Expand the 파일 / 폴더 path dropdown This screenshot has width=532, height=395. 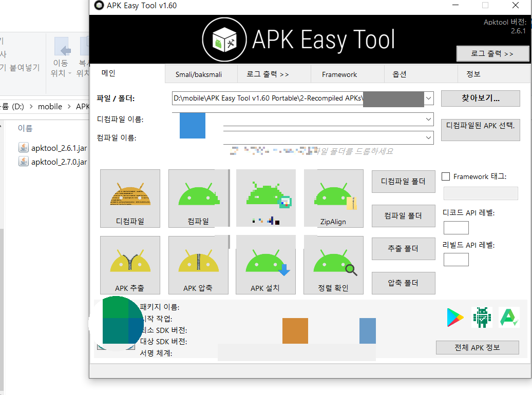[428, 98]
